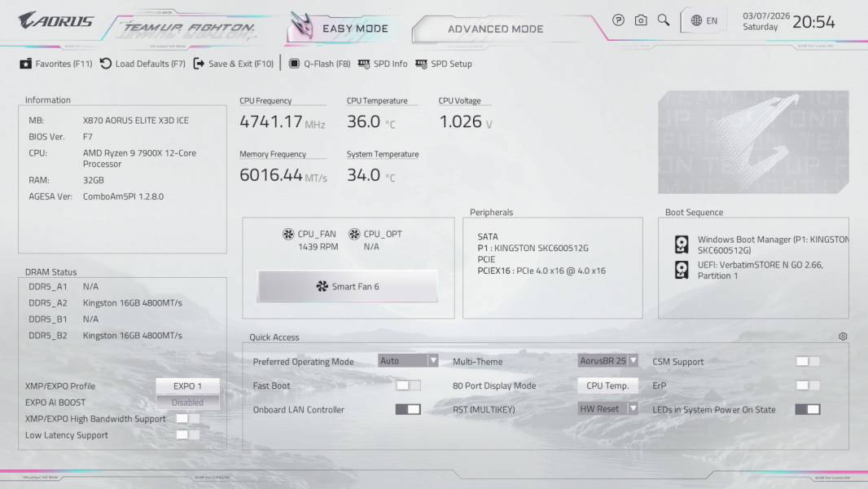
Task: Select the Easy Mode tab
Action: tap(353, 28)
